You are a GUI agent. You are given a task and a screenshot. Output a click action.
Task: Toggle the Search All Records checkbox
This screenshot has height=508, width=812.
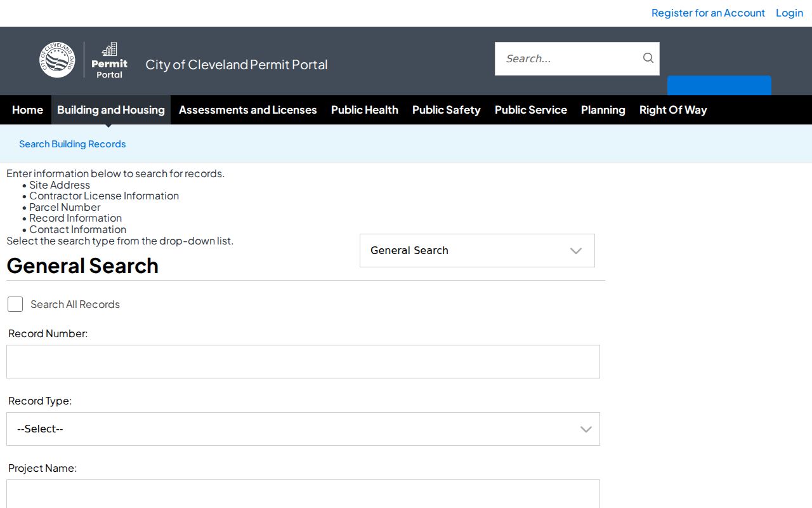15,304
